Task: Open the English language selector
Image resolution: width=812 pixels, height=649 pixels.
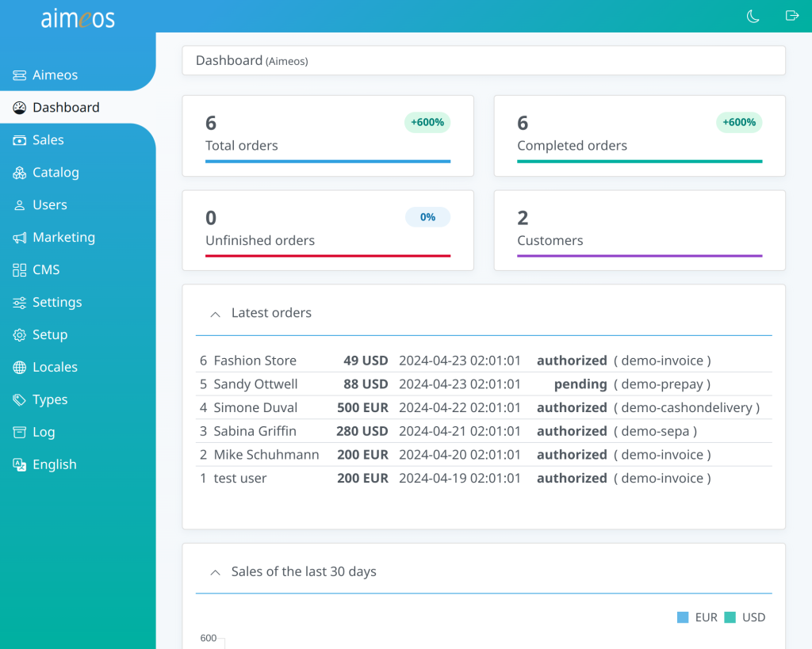Action: click(x=54, y=464)
